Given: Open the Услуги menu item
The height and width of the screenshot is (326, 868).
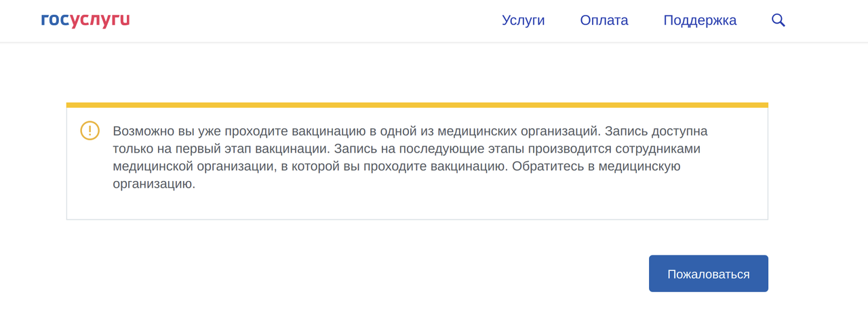Looking at the screenshot, I should (524, 20).
